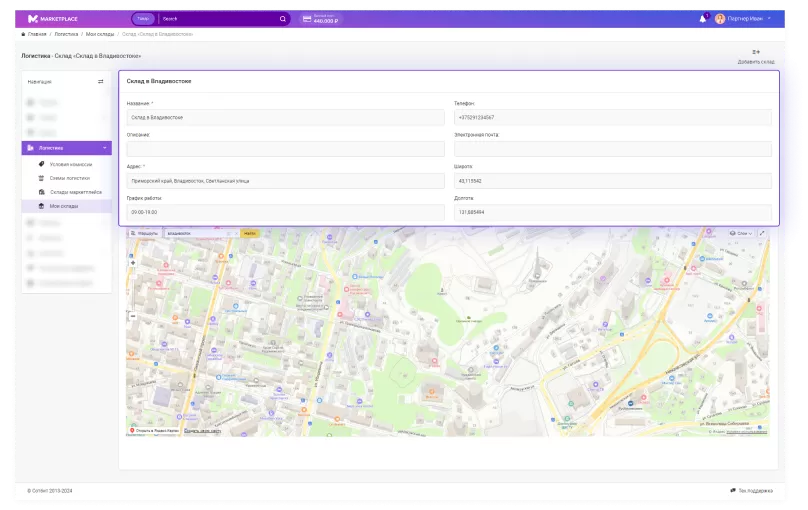Click the Главная breadcrumb link

(x=37, y=34)
